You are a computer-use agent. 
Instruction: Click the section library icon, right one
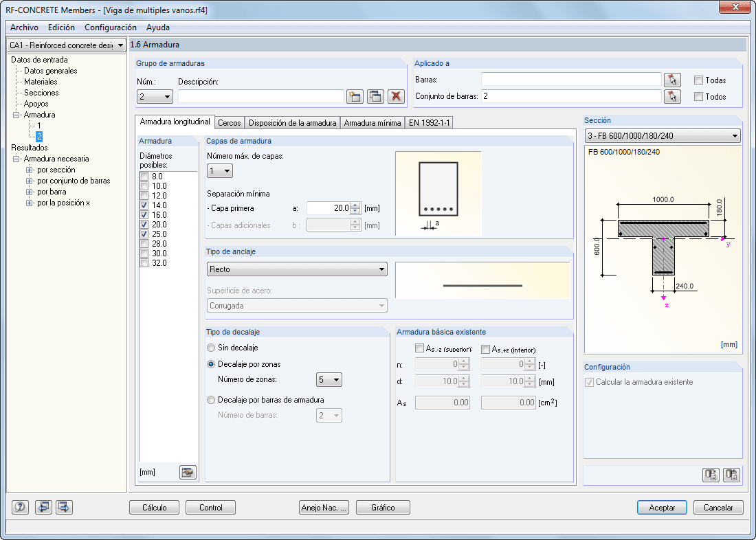coord(732,475)
